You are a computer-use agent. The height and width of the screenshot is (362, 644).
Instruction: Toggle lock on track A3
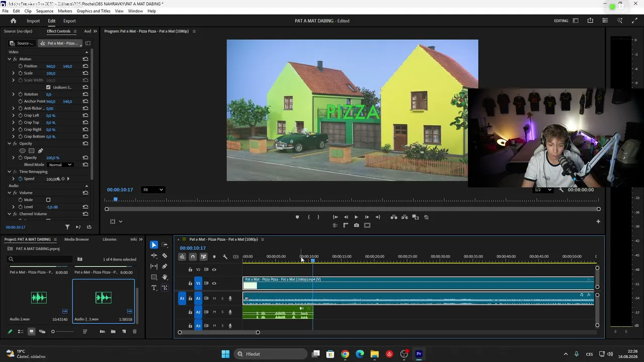190,326
